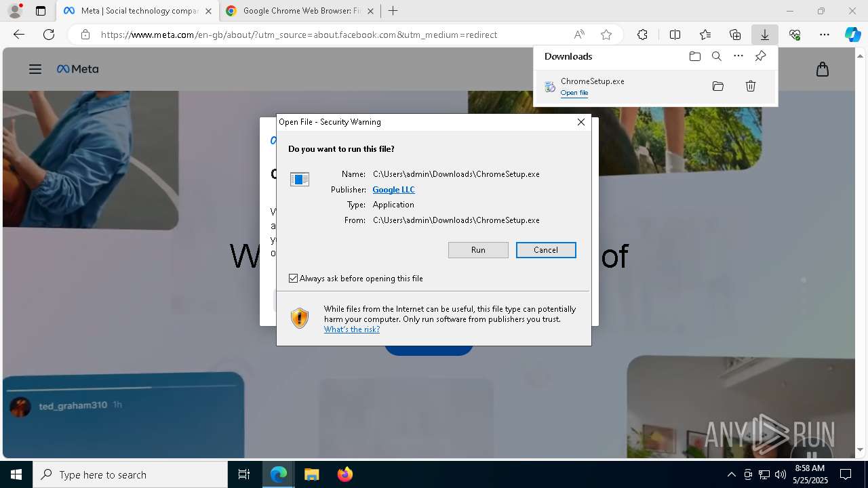Viewport: 868px width, 488px height.
Task: Refresh the current page
Action: [x=49, y=35]
